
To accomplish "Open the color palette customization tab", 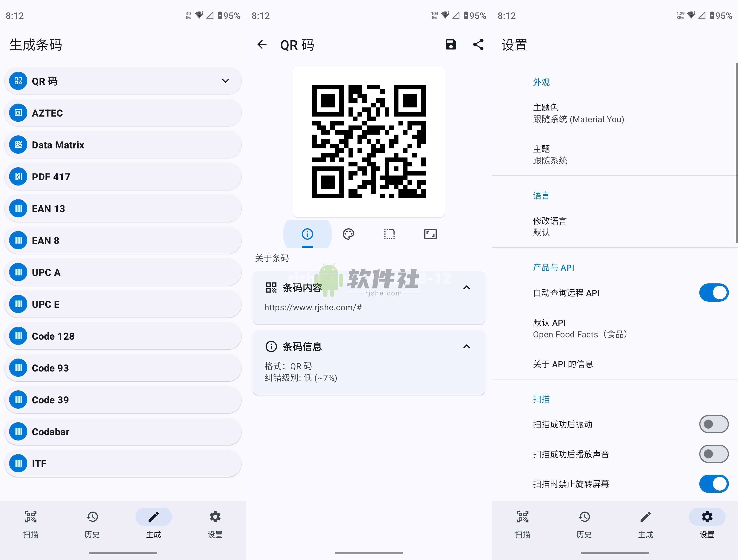I will 348,234.
